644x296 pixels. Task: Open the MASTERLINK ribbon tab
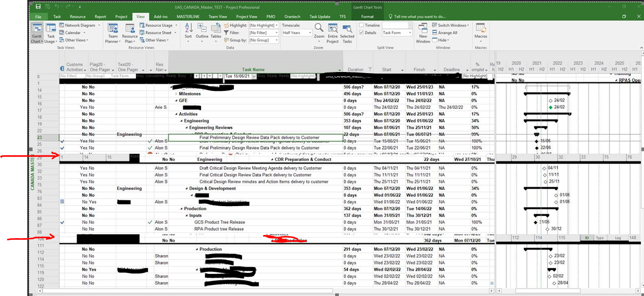(188, 17)
